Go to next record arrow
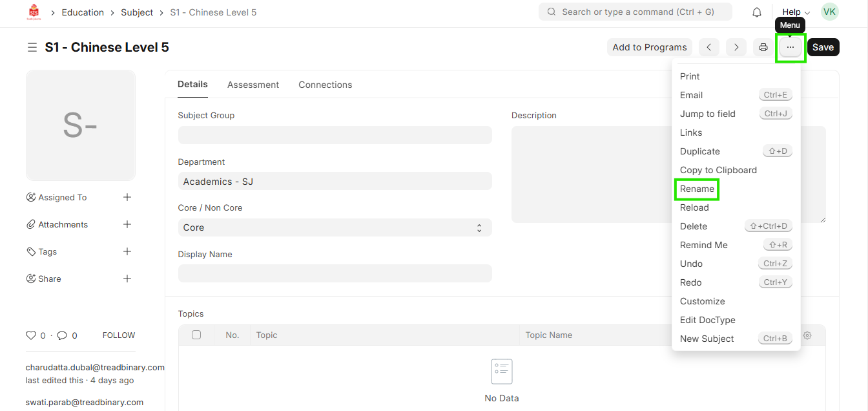Screen dimensions: 868x411 736,47
